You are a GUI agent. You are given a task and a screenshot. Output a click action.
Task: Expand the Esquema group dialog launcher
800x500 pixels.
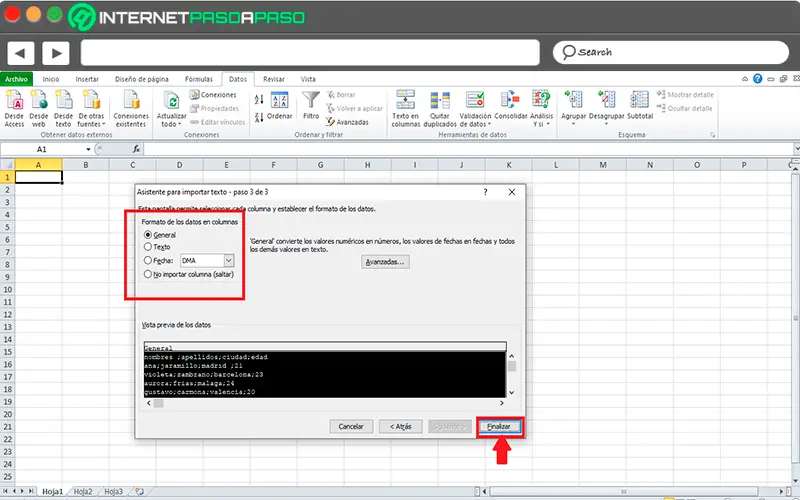click(712, 135)
